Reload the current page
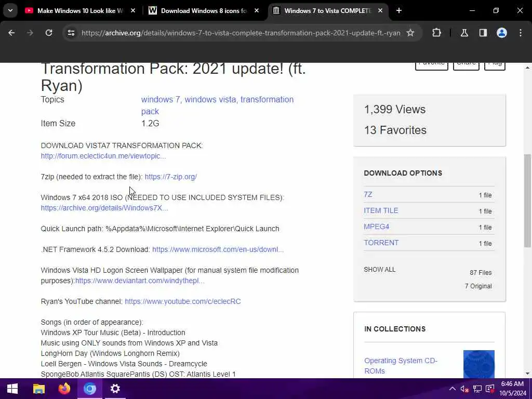Image resolution: width=532 pixels, height=399 pixels. pyautogui.click(x=49, y=33)
